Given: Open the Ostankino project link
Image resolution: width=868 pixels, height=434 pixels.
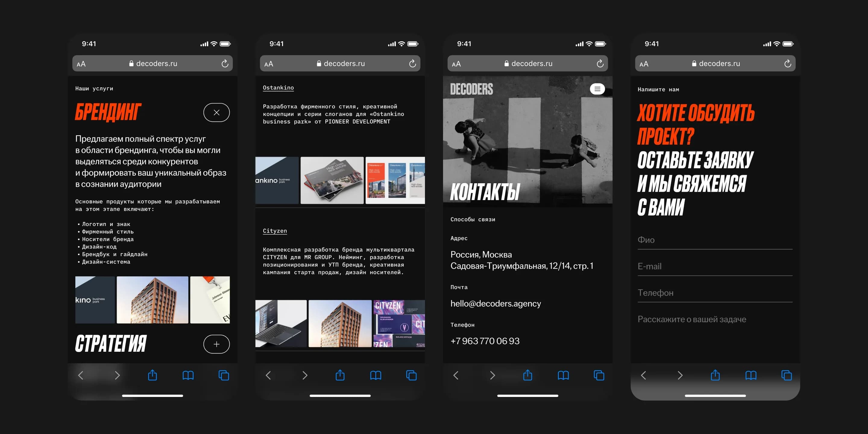Looking at the screenshot, I should [x=278, y=88].
